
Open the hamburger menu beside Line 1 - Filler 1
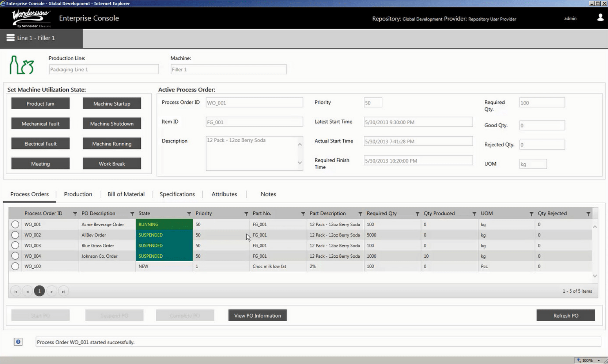coord(10,38)
